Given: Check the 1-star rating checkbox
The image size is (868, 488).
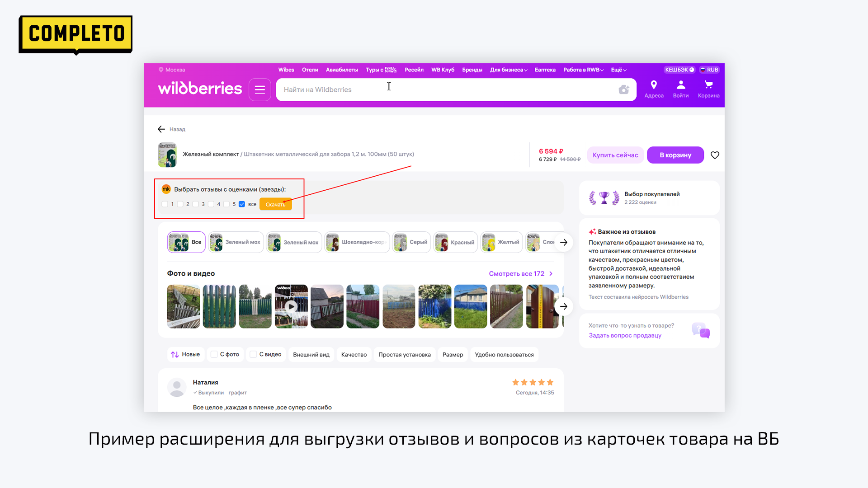Looking at the screenshot, I should pos(165,204).
